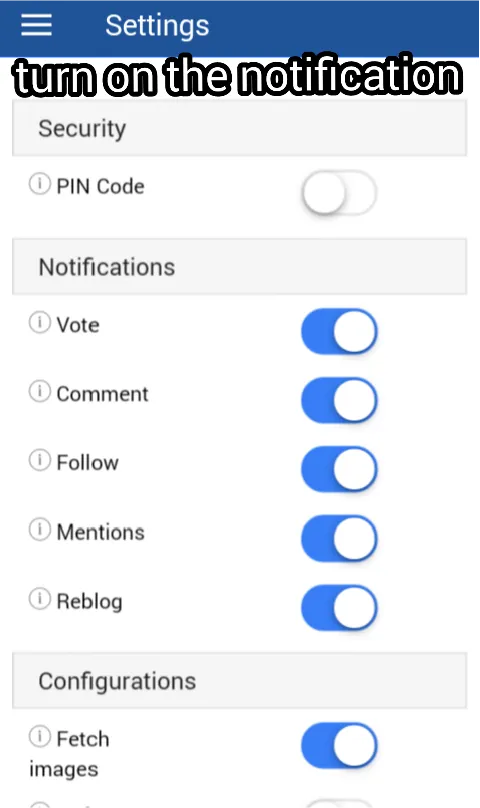Tap the info icon beside PIN Code
Viewport: 480px width, 808px height.
click(x=40, y=184)
